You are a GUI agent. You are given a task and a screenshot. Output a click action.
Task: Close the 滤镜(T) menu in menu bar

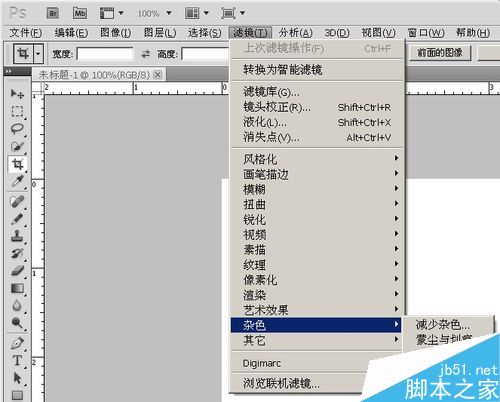250,33
